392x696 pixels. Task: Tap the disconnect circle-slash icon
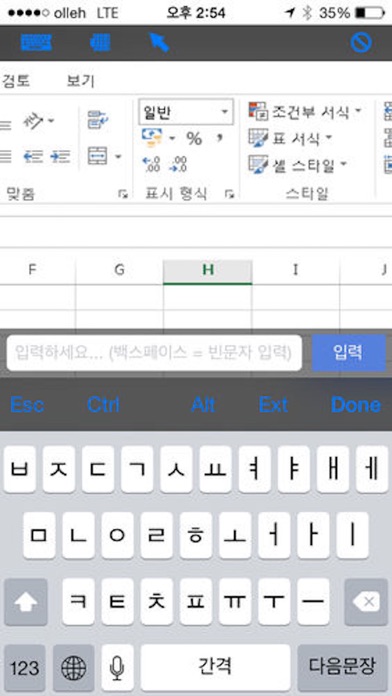(x=361, y=43)
